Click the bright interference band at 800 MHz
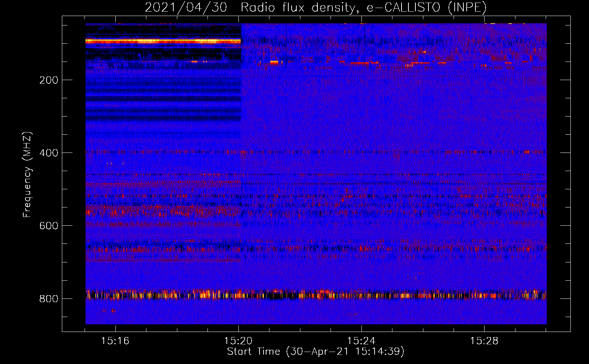 [x=316, y=294]
